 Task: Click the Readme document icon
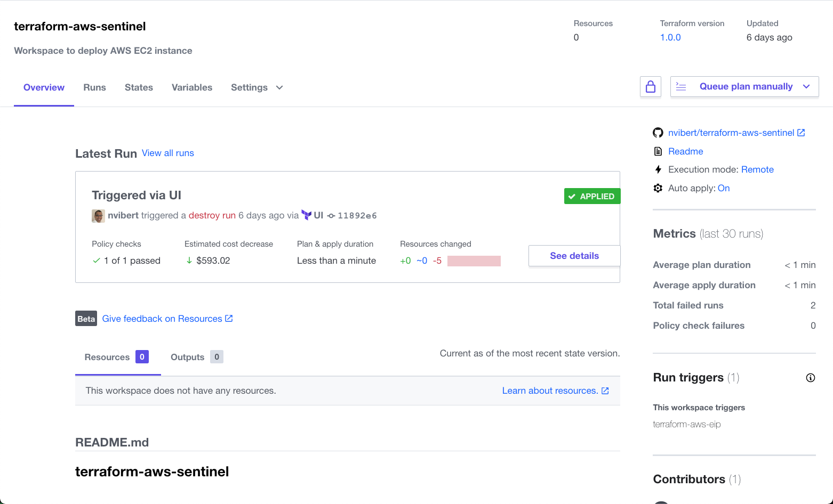coord(658,151)
